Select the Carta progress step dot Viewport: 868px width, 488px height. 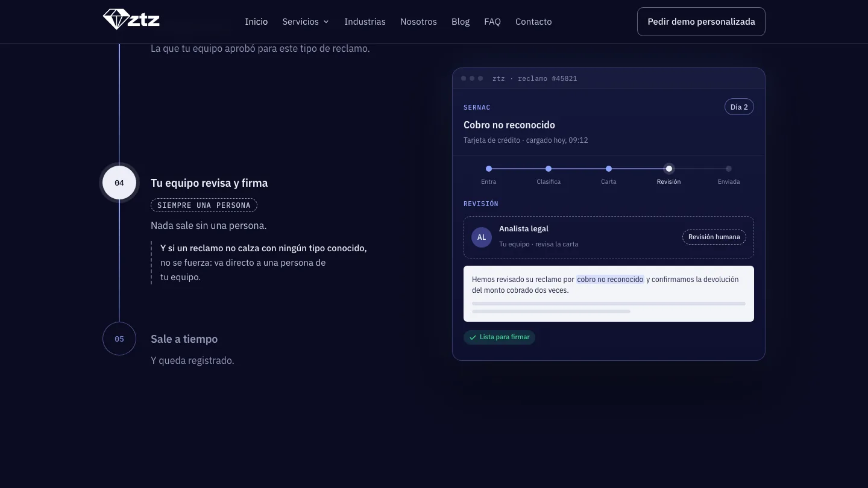point(609,169)
